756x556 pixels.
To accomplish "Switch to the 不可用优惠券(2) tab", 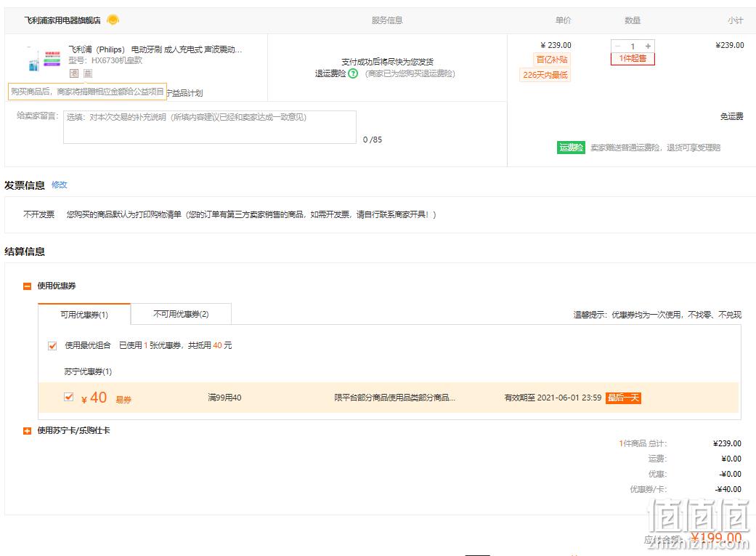I will [181, 314].
